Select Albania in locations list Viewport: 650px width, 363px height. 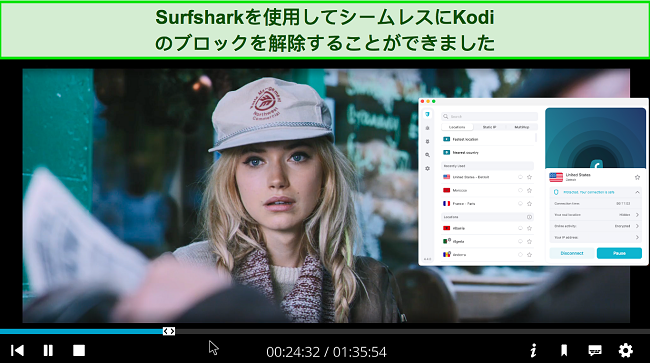(x=488, y=228)
